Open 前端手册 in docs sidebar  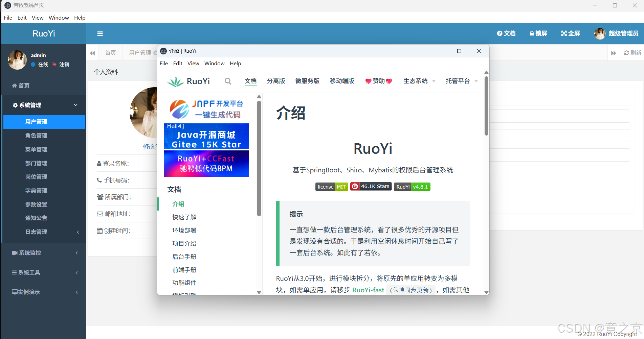tap(184, 270)
